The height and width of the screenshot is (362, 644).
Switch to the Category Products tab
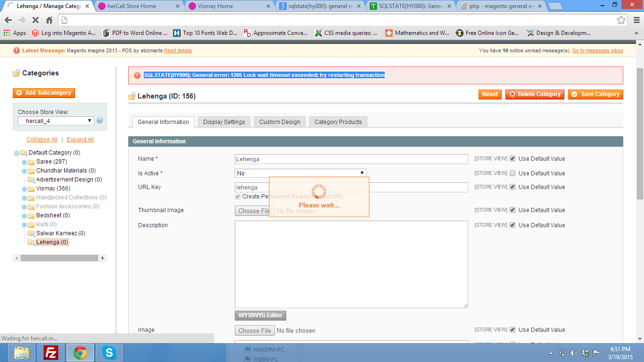click(338, 122)
